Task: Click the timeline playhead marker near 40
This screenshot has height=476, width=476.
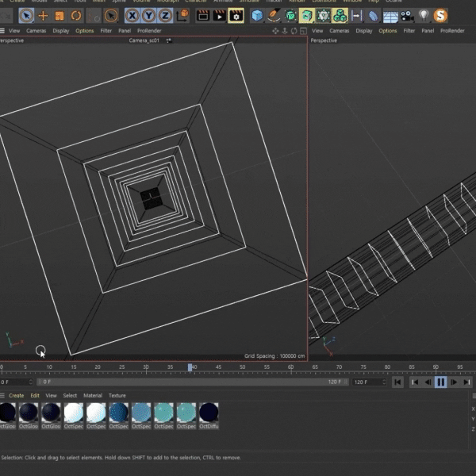Action: coord(190,367)
